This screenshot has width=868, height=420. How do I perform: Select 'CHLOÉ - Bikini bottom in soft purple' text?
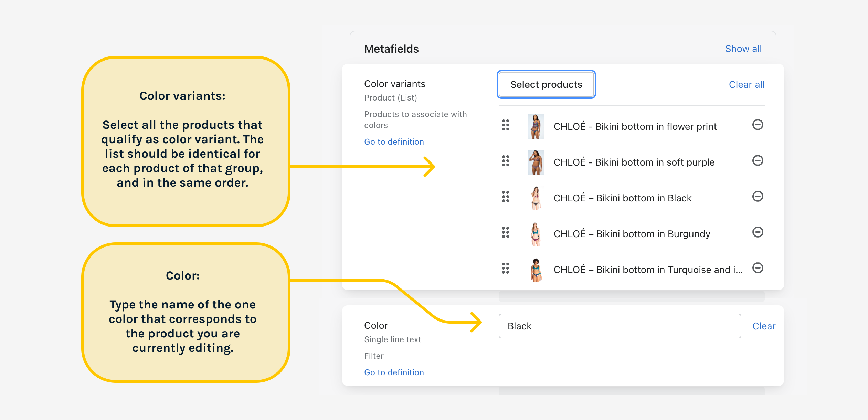[634, 162]
